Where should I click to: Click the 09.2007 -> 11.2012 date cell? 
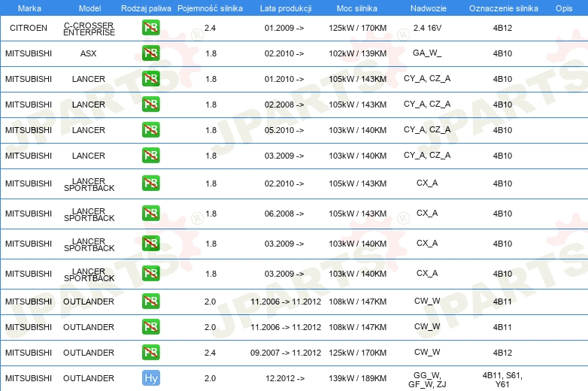[286, 353]
